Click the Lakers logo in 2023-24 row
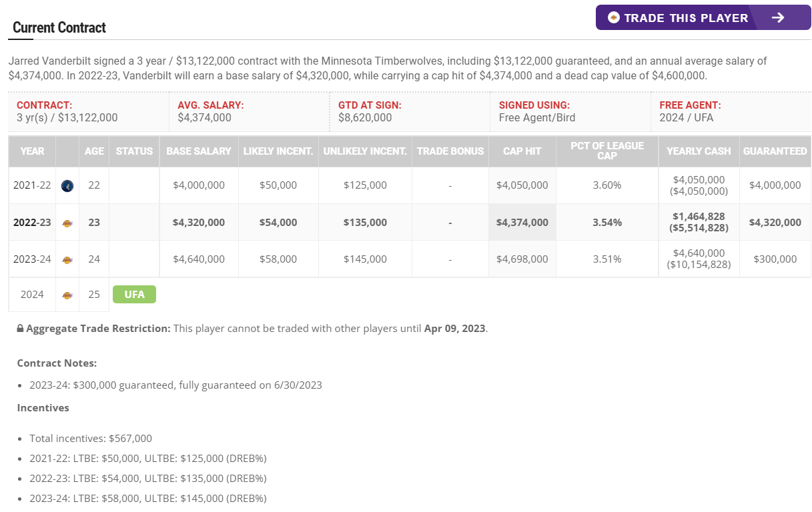812x512 pixels. (x=67, y=259)
